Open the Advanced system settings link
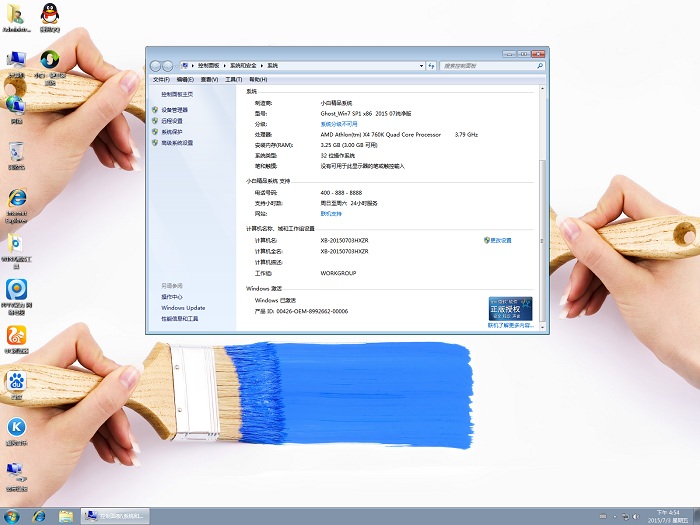Screen dimensions: 700x525 (x=177, y=143)
